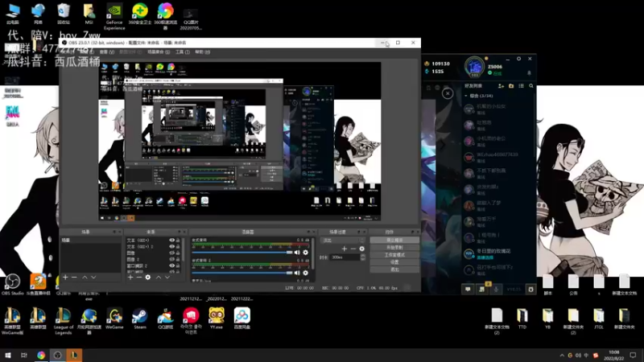Viewport: 644px width, 362px height.
Task: Toggle visibility of the 图像 2 source
Action: [172, 259]
